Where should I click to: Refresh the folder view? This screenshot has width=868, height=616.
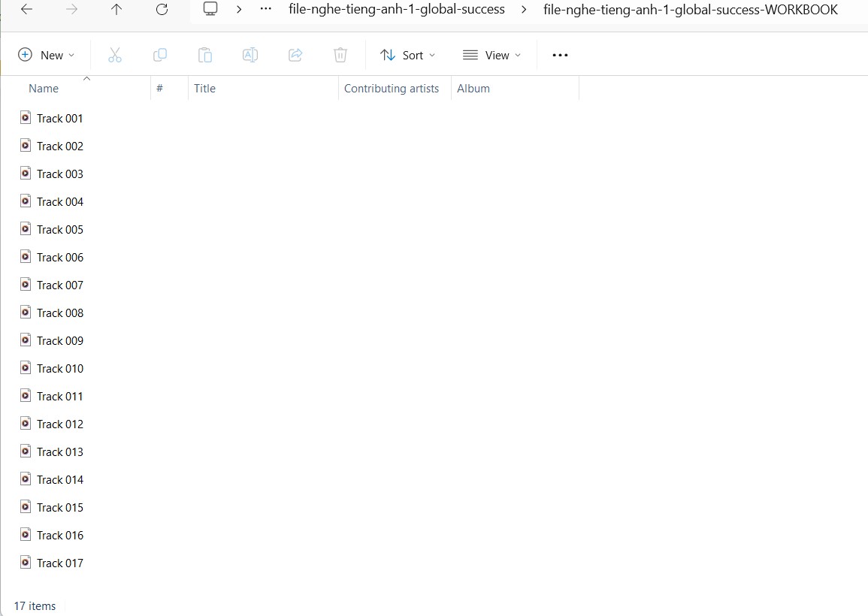[x=162, y=10]
